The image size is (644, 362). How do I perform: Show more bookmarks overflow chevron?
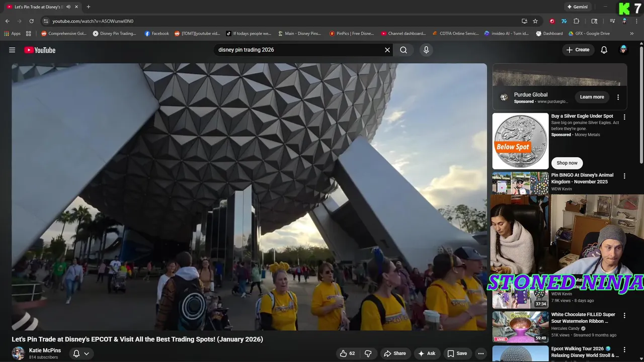(632, 34)
